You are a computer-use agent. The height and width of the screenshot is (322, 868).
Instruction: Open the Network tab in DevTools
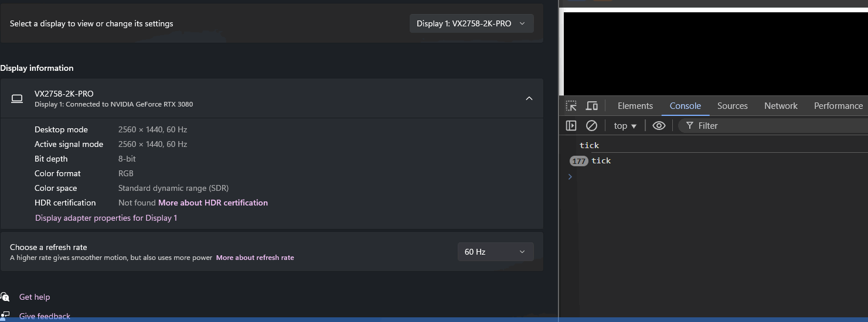pyautogui.click(x=781, y=106)
